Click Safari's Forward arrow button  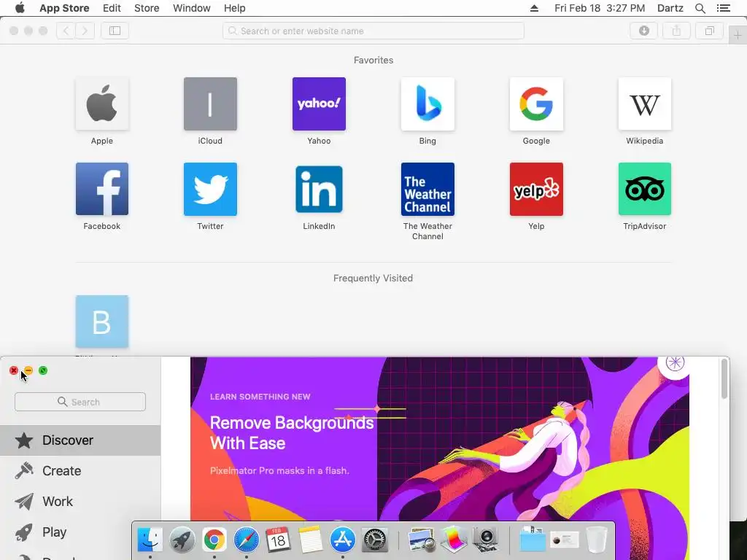(x=85, y=31)
